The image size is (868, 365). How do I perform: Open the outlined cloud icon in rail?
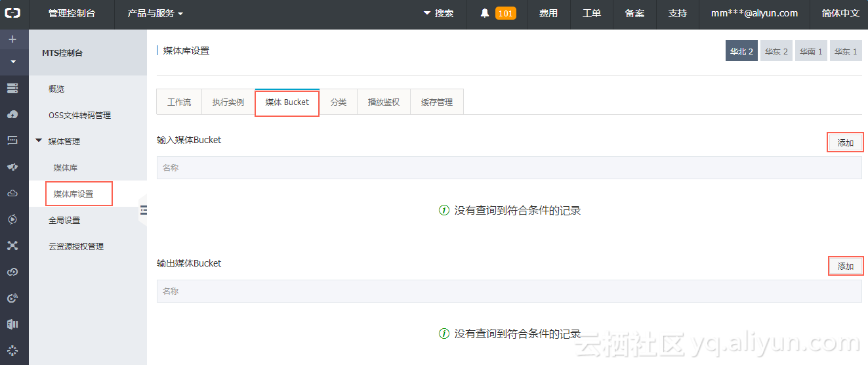pos(12,193)
